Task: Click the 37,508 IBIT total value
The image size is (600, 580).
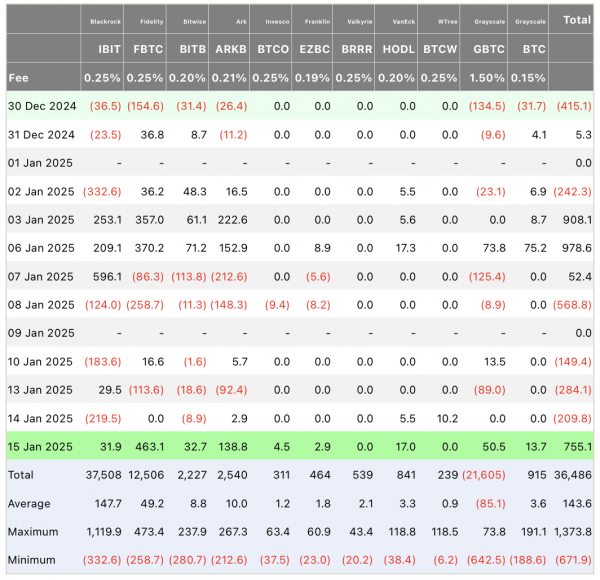Action: [103, 475]
